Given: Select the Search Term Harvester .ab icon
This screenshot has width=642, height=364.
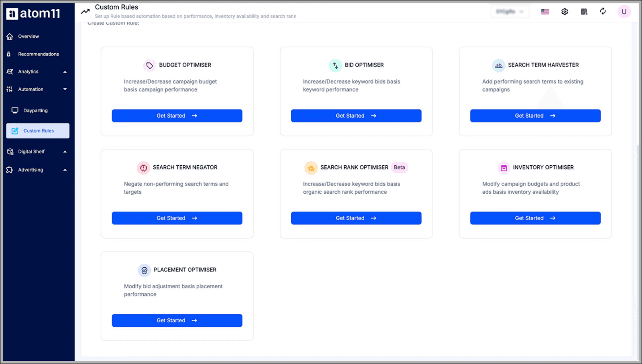Looking at the screenshot, I should click(498, 65).
